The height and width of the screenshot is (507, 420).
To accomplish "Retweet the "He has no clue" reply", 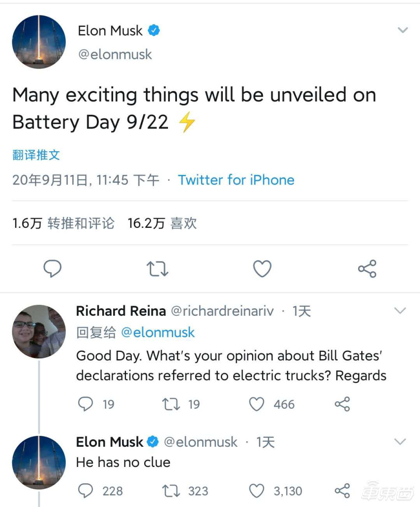I will click(171, 491).
